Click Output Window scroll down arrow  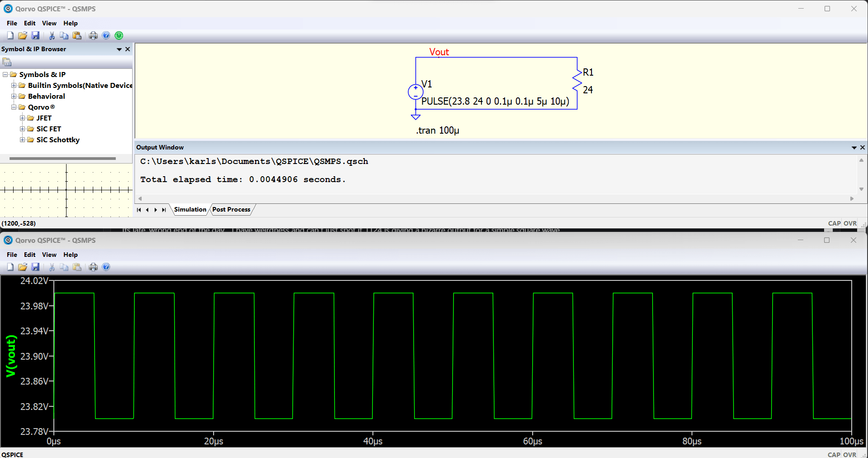861,189
